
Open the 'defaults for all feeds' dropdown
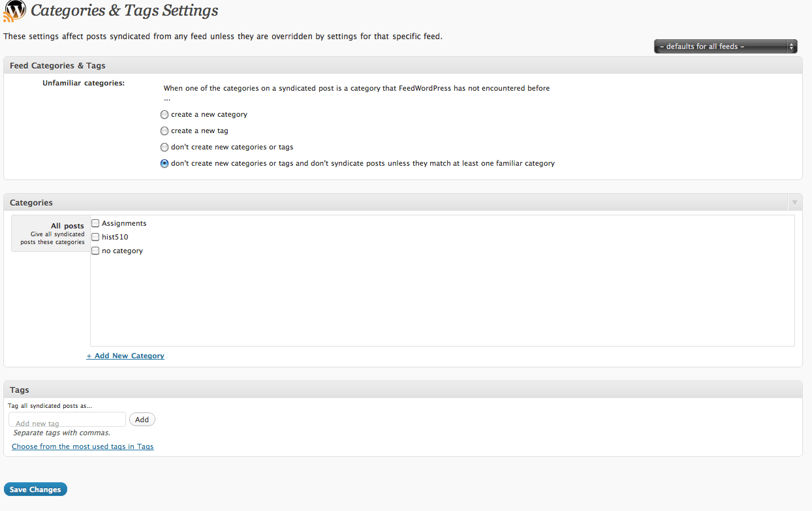pos(725,46)
